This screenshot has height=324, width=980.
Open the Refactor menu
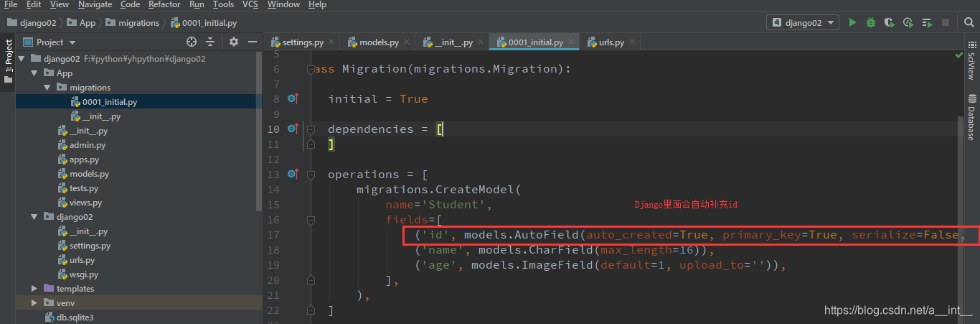tap(164, 4)
